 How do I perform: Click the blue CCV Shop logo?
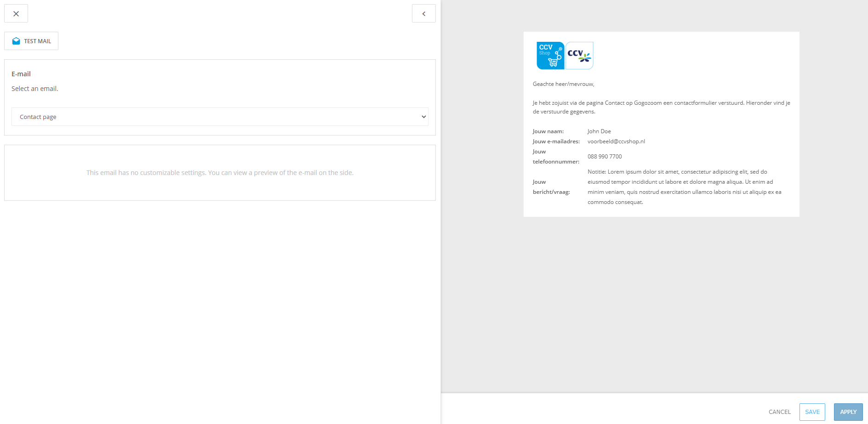(550, 56)
